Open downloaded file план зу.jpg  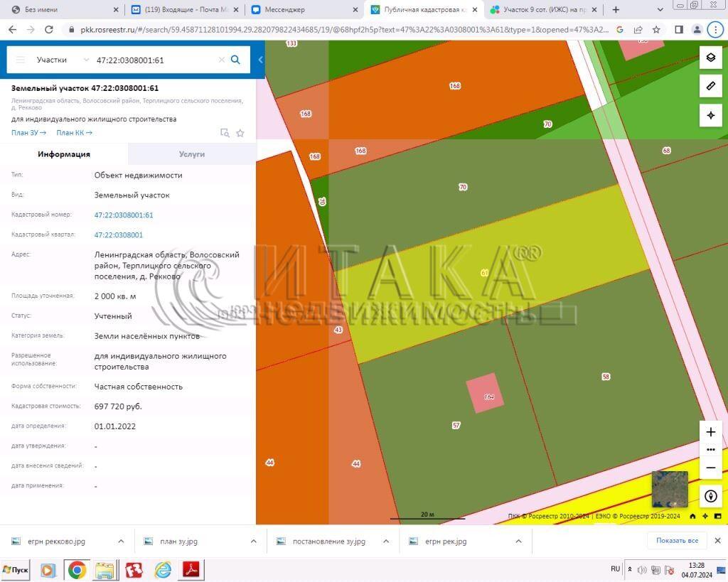coord(178,541)
